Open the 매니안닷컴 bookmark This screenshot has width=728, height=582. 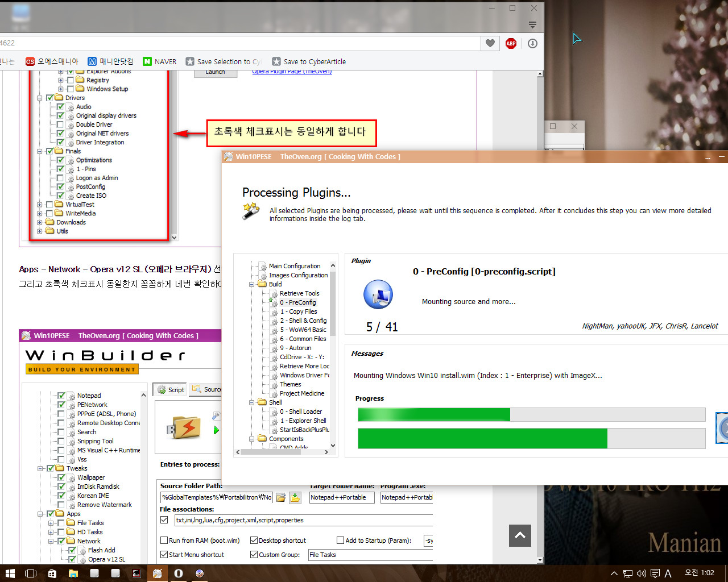tap(110, 61)
